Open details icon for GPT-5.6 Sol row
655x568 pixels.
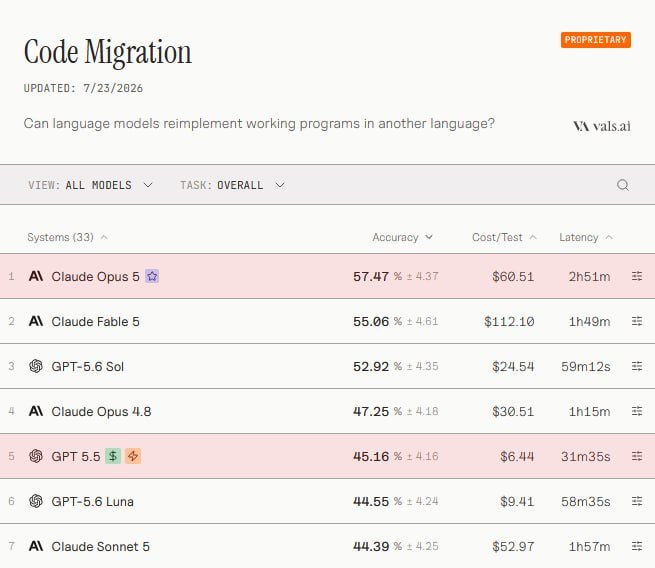(637, 366)
